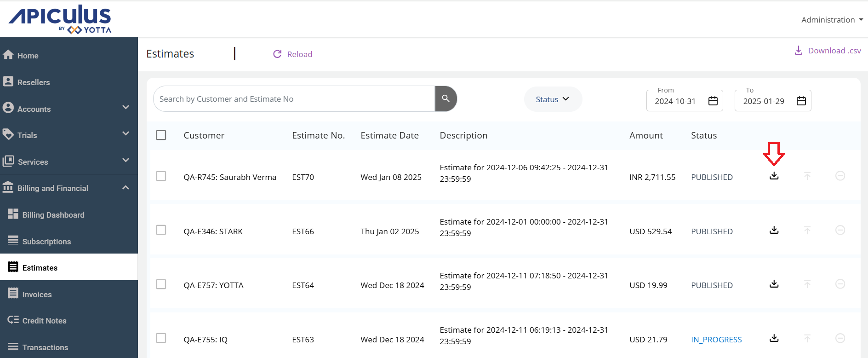Tick the select-all checkbox in header
The height and width of the screenshot is (358, 868).
point(161,135)
